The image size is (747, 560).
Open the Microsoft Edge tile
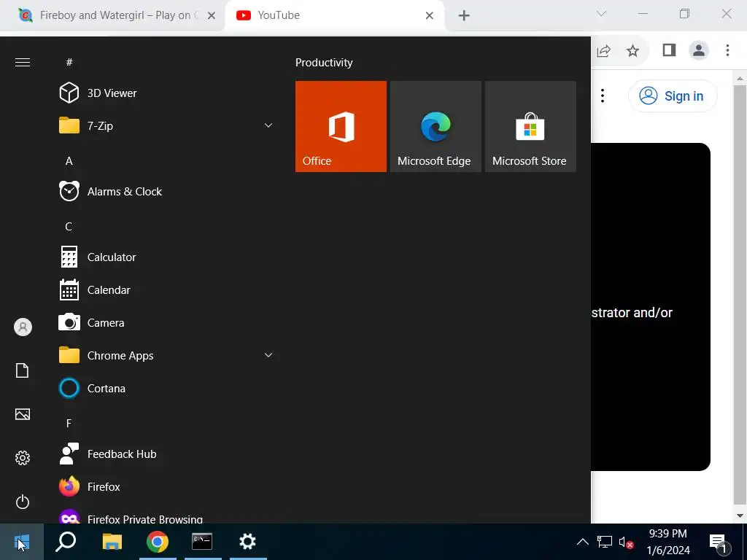pyautogui.click(x=436, y=126)
